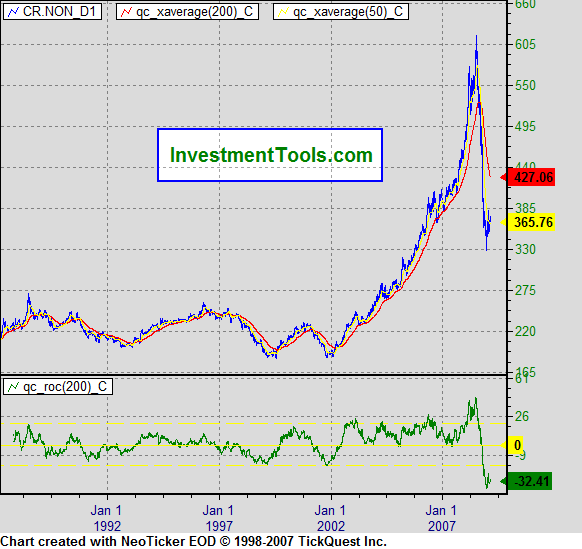Click the Jan 1 1997 date label
The width and height of the screenshot is (582, 549).
coord(219,518)
